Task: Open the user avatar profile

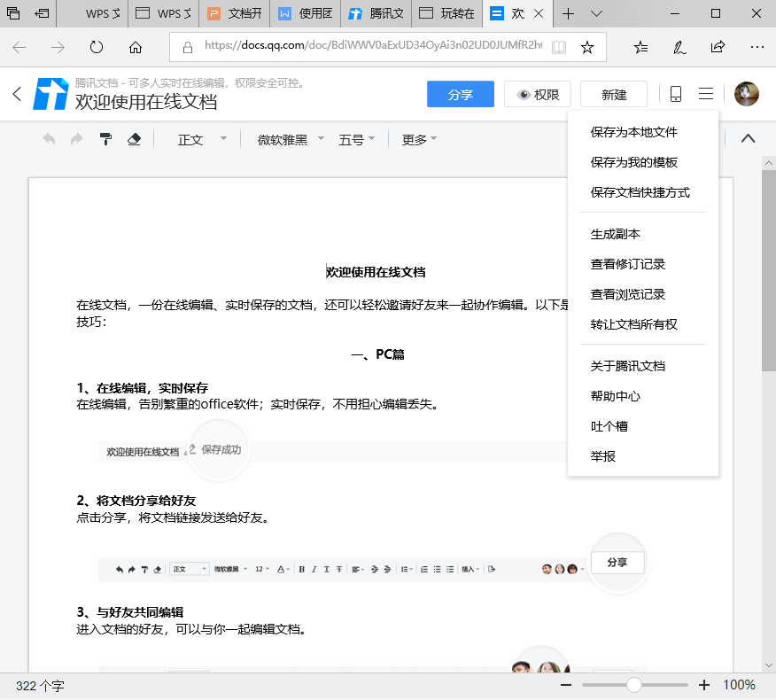Action: tap(747, 94)
